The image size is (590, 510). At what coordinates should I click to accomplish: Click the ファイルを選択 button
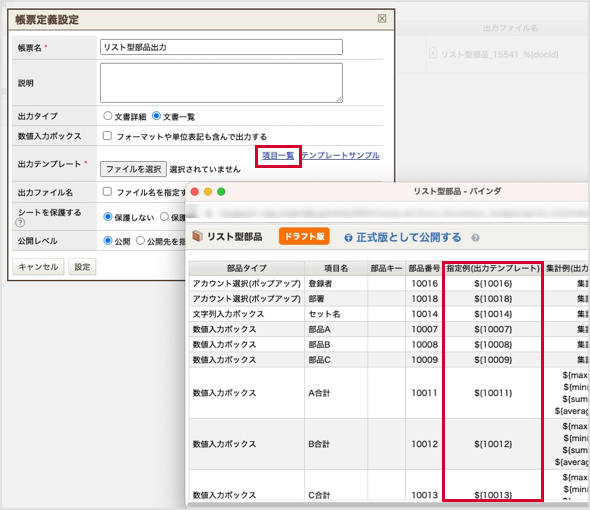[133, 169]
